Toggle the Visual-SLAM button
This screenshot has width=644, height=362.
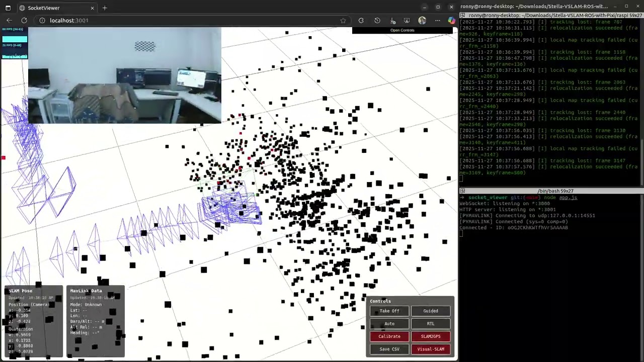pyautogui.click(x=431, y=349)
